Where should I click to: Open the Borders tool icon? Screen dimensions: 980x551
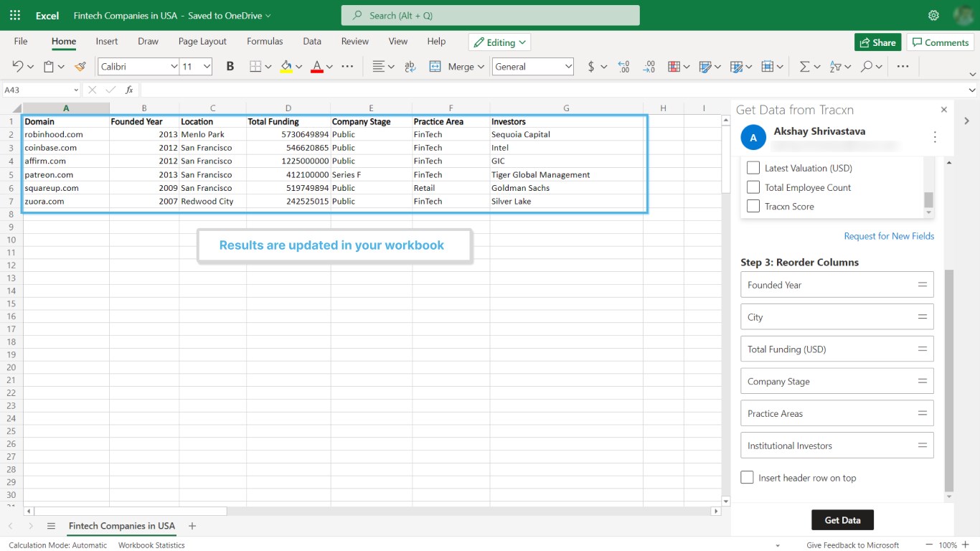[255, 67]
